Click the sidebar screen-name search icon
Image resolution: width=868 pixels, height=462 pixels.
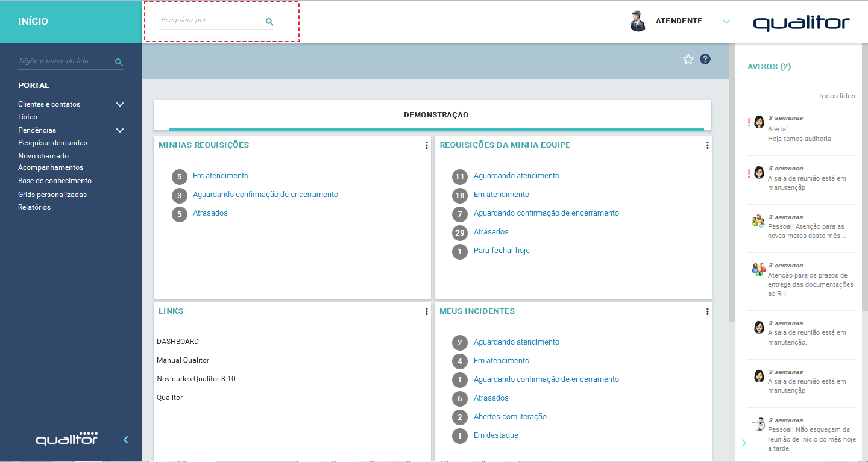119,62
